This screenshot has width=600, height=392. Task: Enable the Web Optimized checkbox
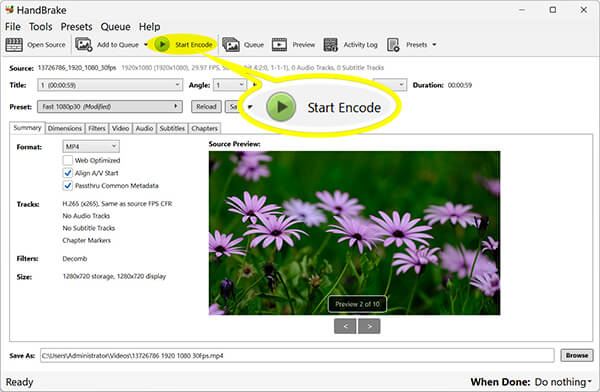point(68,160)
